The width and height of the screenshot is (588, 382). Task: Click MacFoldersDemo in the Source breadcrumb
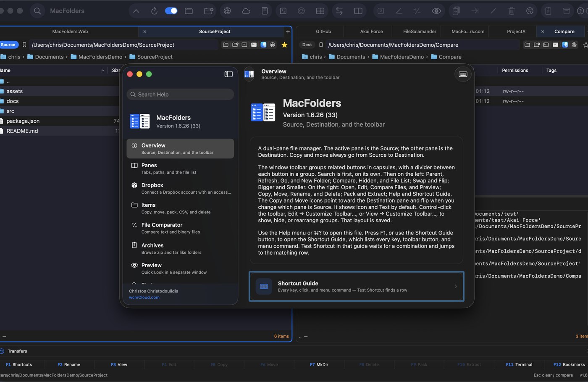click(x=100, y=57)
